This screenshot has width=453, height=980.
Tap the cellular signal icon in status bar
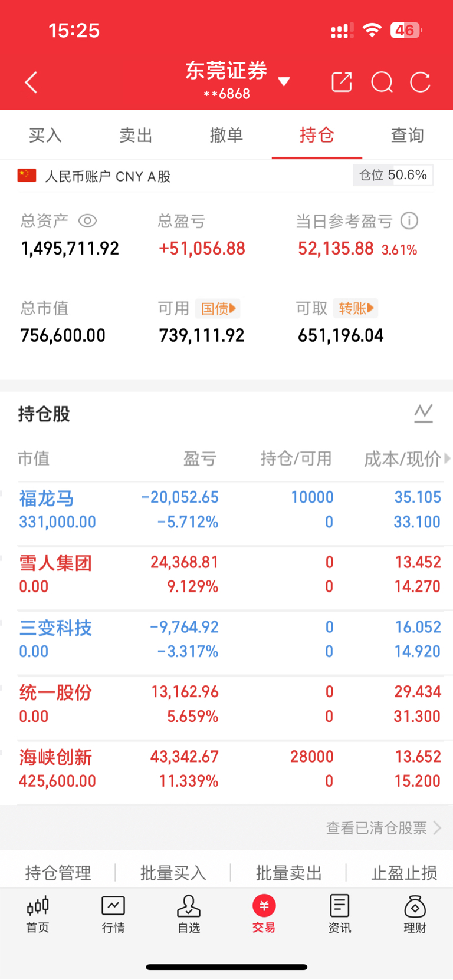(x=342, y=31)
